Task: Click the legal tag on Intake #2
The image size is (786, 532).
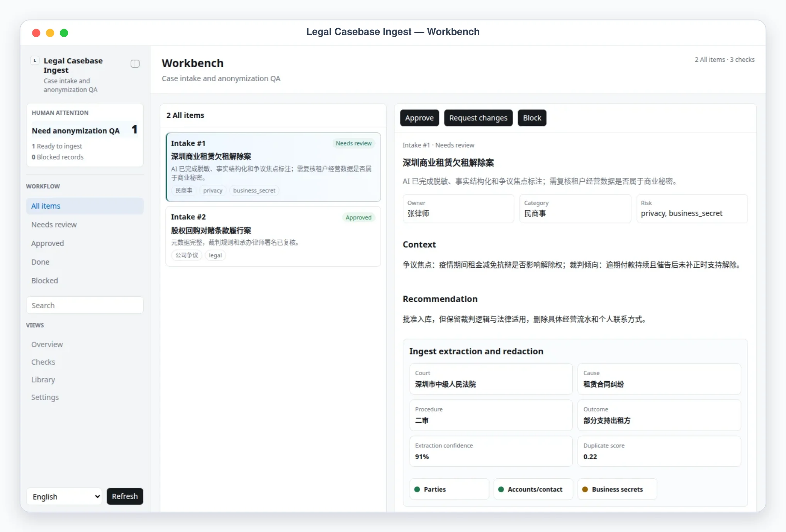Action: (215, 255)
